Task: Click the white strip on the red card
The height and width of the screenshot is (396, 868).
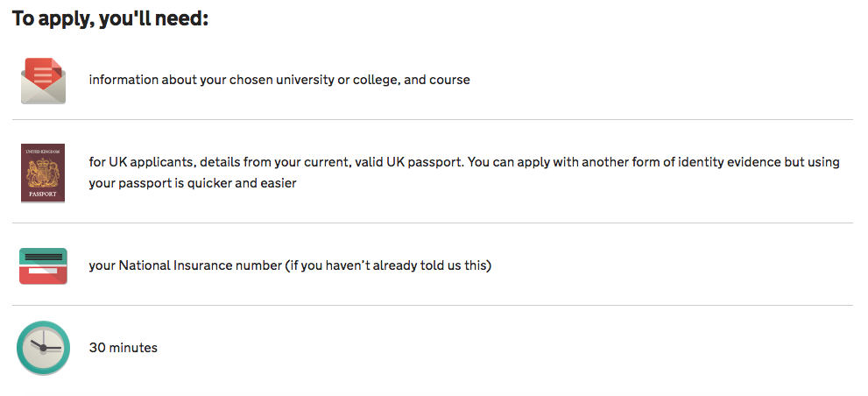Action: pyautogui.click(x=43, y=271)
